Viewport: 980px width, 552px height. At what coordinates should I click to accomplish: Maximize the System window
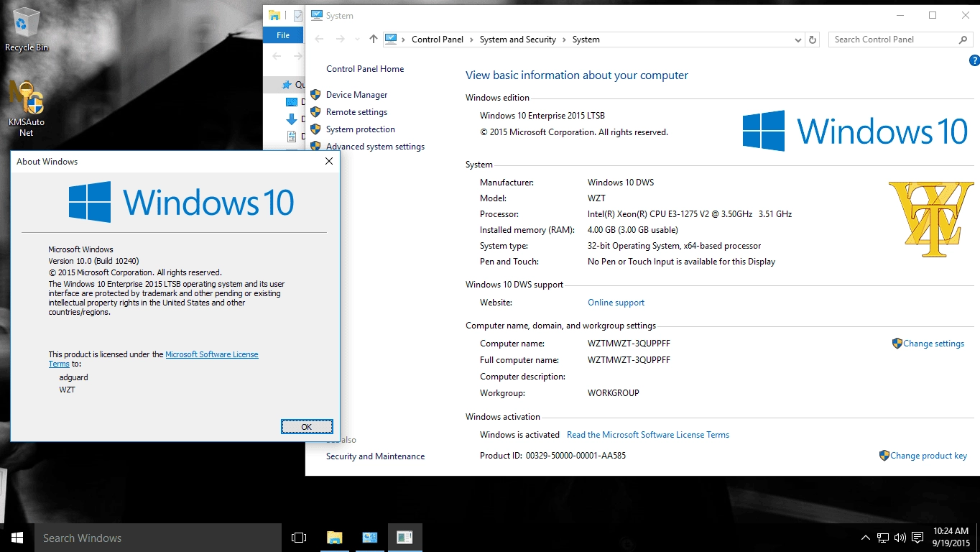click(933, 15)
